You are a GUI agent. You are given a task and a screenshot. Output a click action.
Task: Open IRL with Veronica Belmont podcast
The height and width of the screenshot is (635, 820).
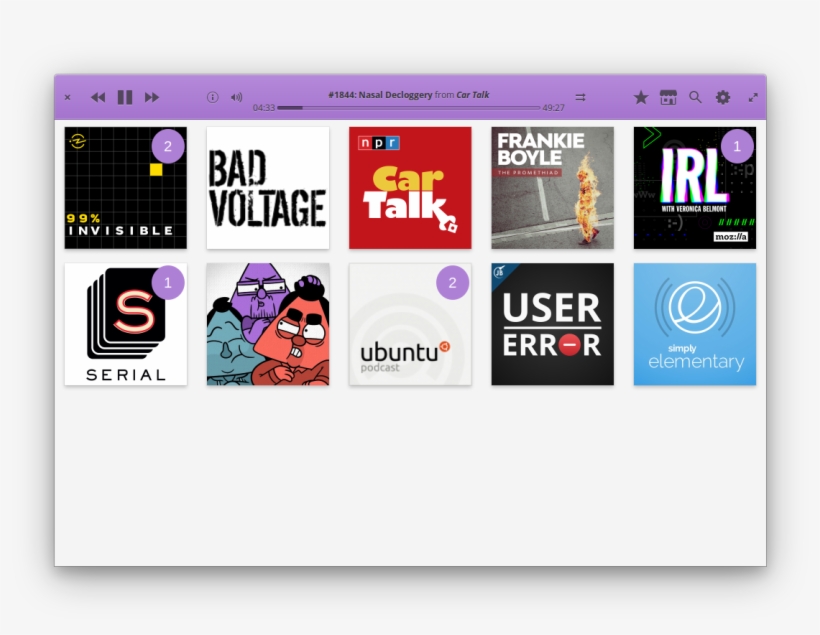[694, 188]
